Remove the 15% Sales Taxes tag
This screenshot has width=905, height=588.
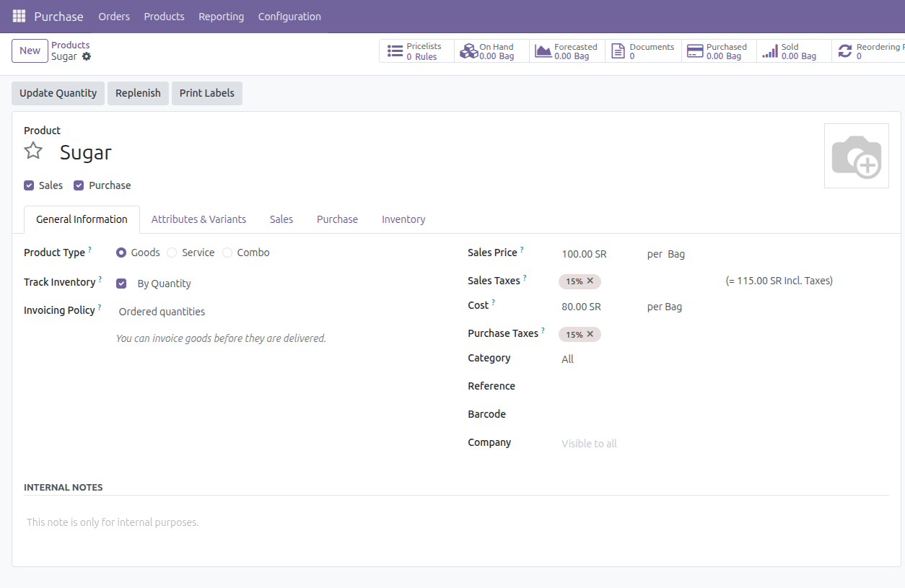point(590,281)
